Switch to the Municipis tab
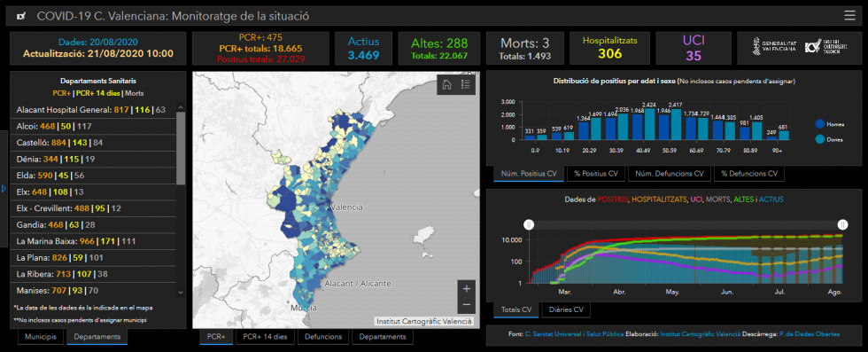The image size is (868, 352). point(41,336)
